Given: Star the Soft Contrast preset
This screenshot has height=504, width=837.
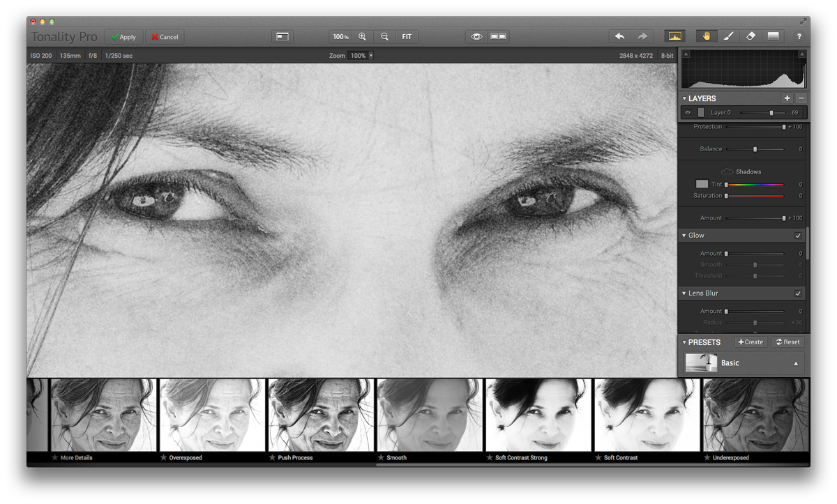Looking at the screenshot, I should pyautogui.click(x=598, y=458).
